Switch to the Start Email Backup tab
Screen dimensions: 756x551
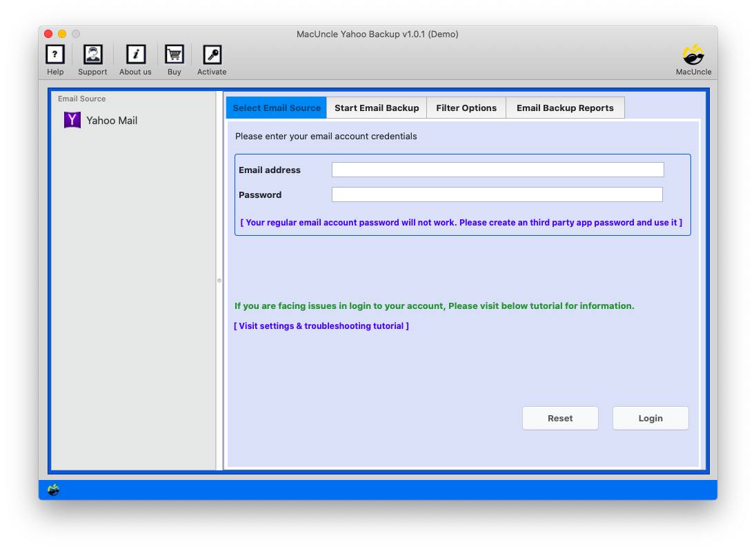tap(376, 108)
